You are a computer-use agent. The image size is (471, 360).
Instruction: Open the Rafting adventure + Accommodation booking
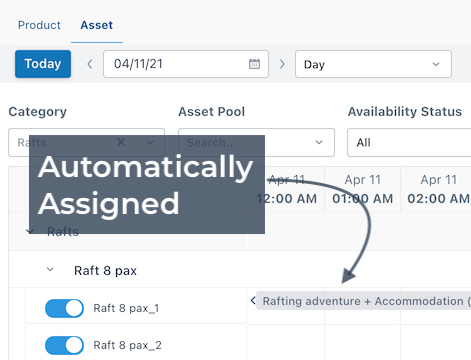click(x=364, y=301)
